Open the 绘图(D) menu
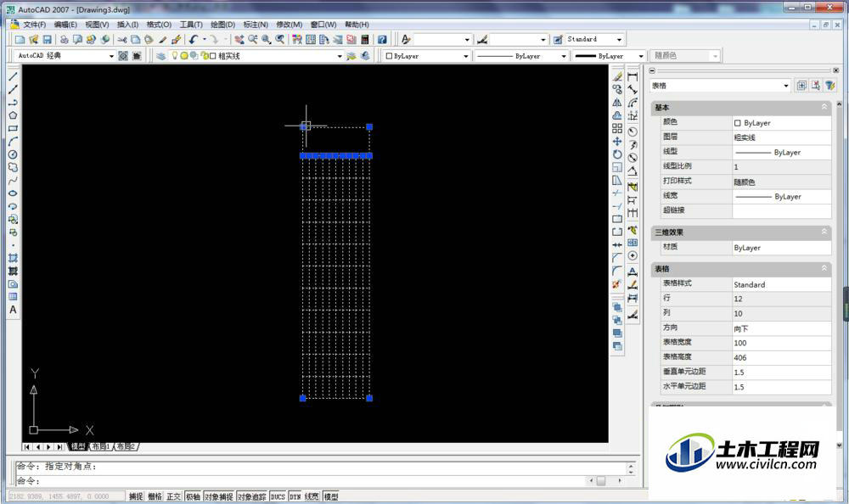849x504 pixels. pyautogui.click(x=222, y=25)
